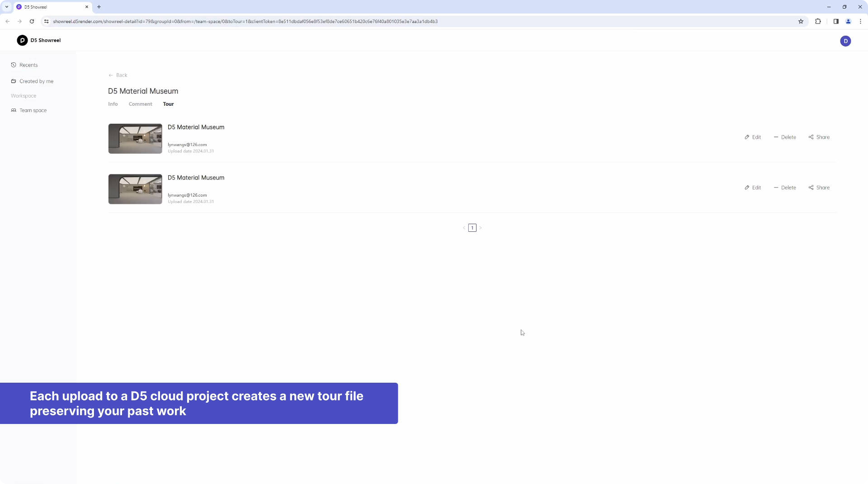
Task: Expand the tab search dropdown
Action: point(7,7)
